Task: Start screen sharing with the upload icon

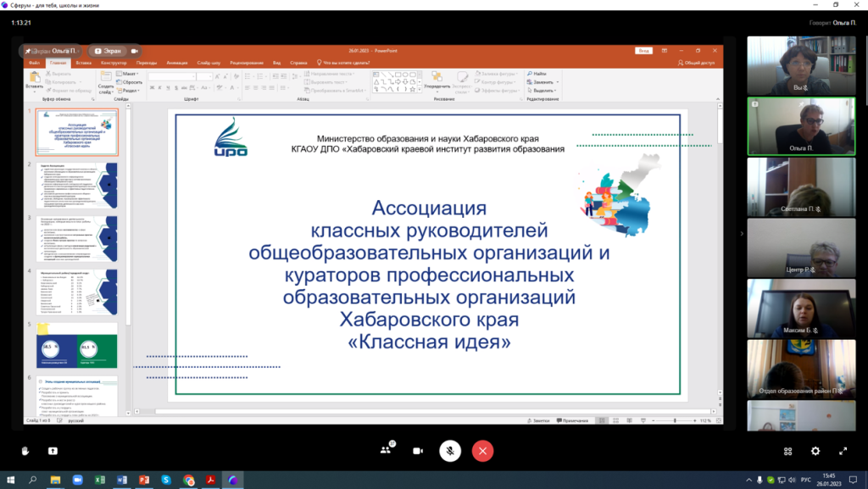Action: tap(53, 451)
